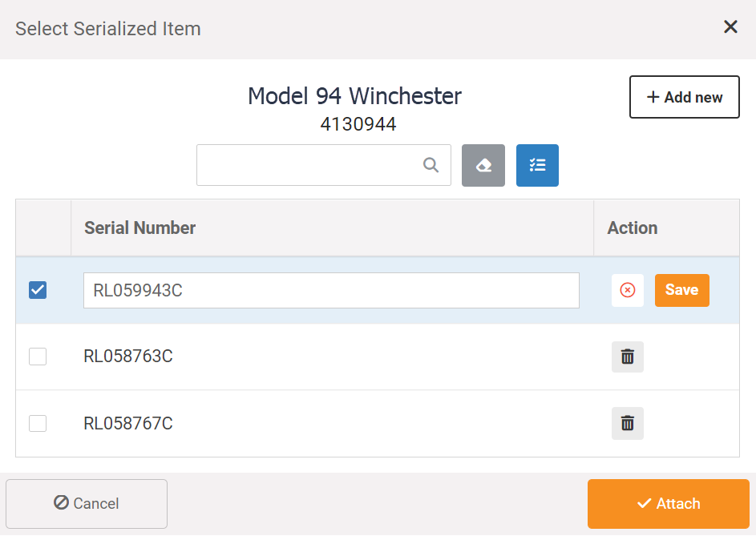756x536 pixels.
Task: Select the RL058763C serial text
Action: click(x=128, y=357)
